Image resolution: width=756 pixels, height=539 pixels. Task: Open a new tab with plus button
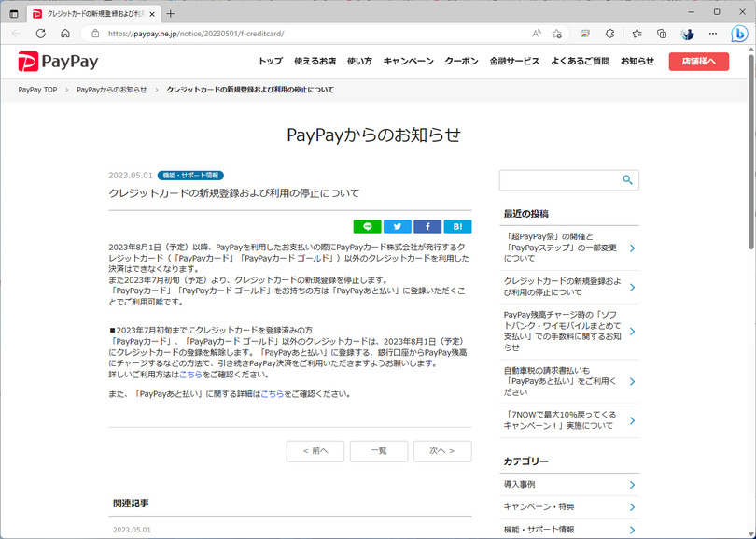click(x=170, y=14)
